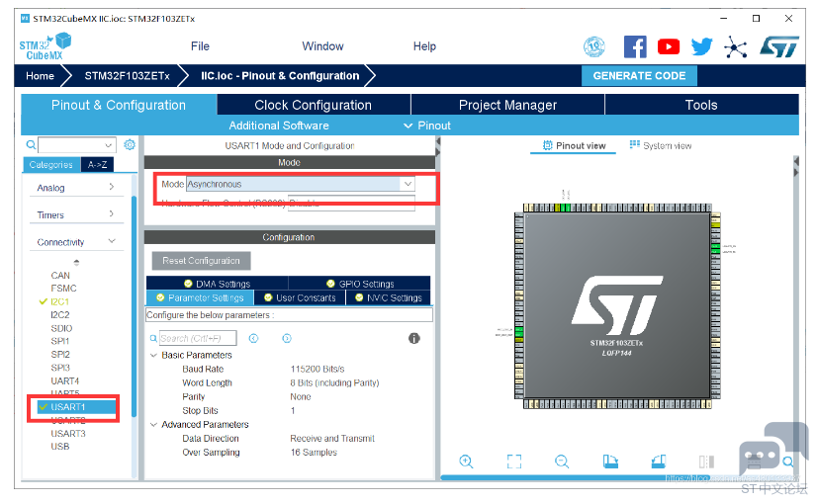Switch to the Clock Configuration tab

tap(314, 105)
